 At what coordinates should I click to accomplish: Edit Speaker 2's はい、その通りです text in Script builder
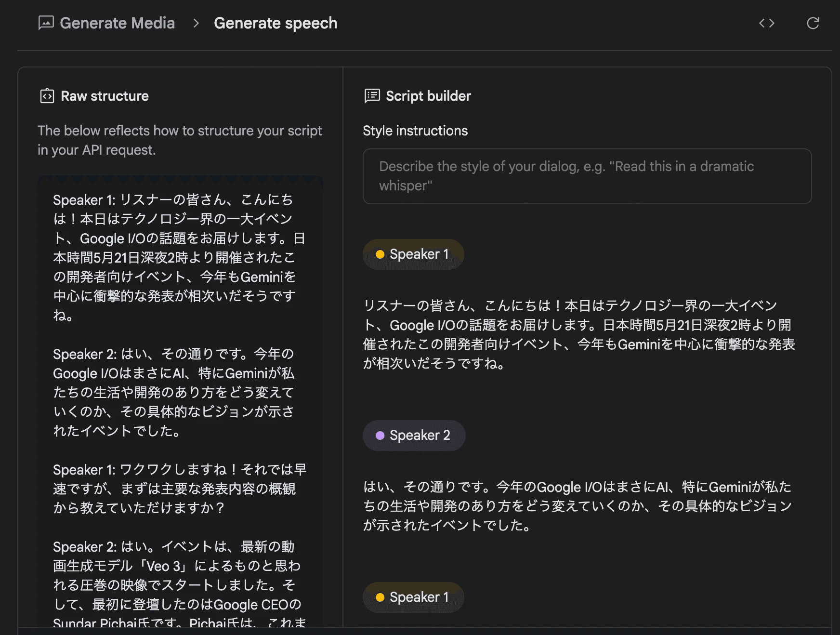pos(578,506)
